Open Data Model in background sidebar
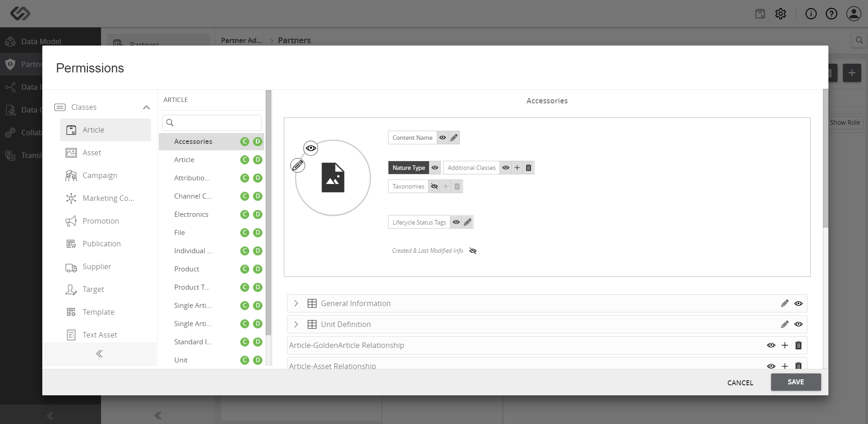Image resolution: width=868 pixels, height=424 pixels. tap(50, 41)
